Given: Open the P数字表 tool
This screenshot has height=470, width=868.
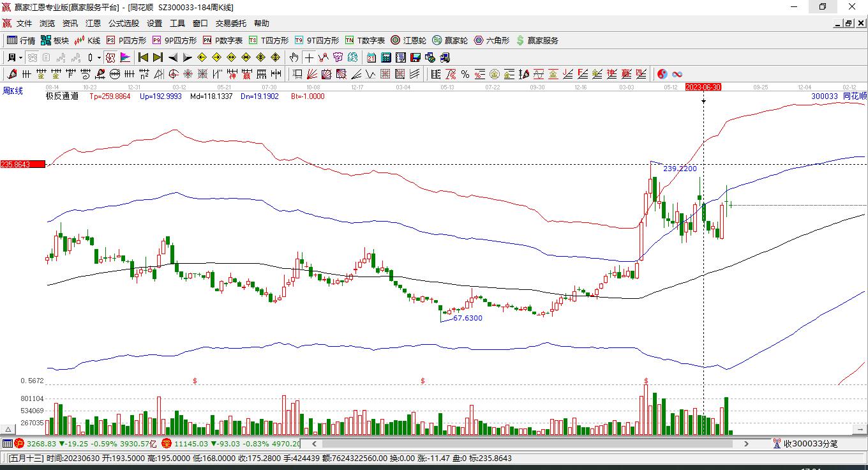Looking at the screenshot, I should point(223,40).
